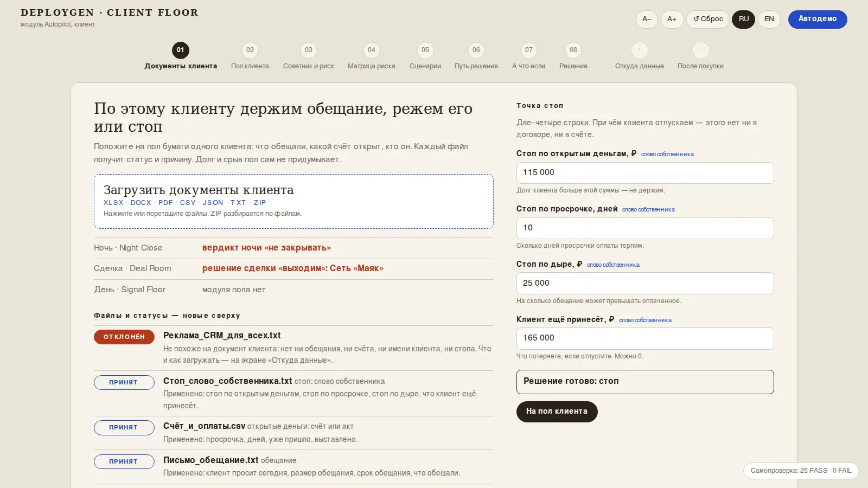Switch language to EN
The width and height of the screenshot is (868, 488).
tap(769, 19)
